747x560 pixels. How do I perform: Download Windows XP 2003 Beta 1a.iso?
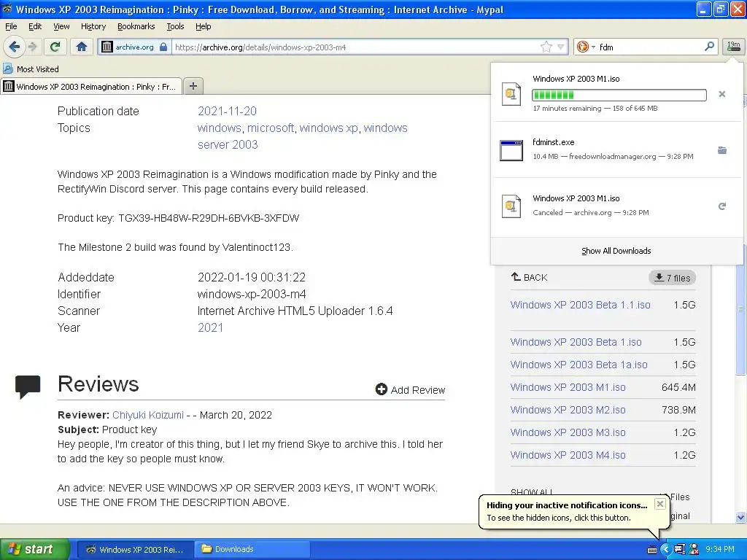[x=578, y=365]
